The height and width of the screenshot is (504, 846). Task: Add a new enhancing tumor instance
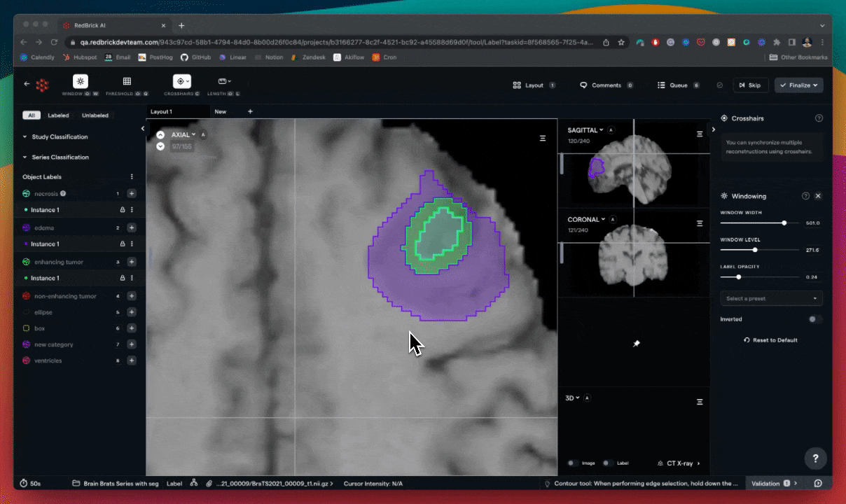pyautogui.click(x=132, y=262)
